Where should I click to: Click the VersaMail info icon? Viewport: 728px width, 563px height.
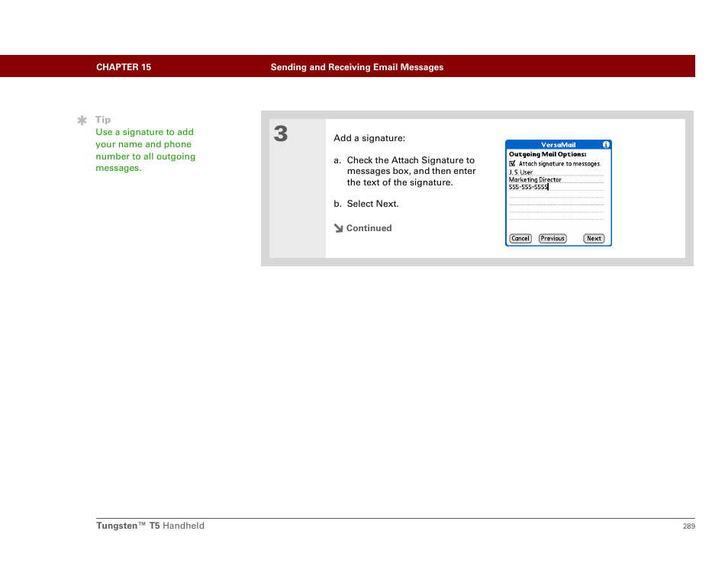tap(606, 145)
